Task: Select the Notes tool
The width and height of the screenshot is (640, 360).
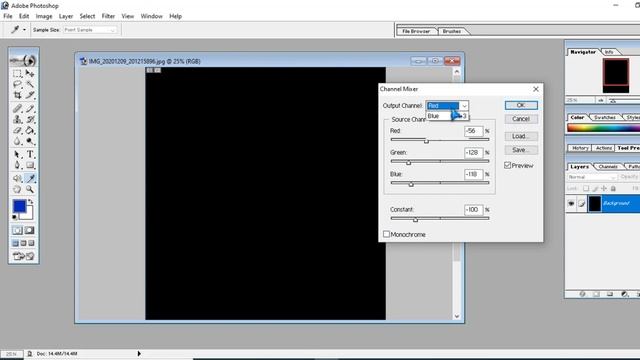Action: 17,178
